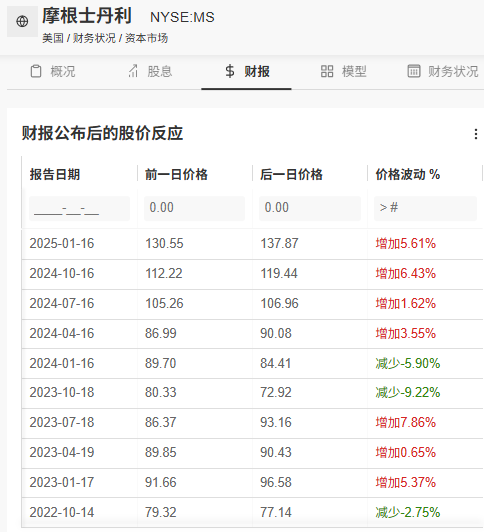
Task: Click the calendar icon of 财务状况 tab
Action: (414, 71)
